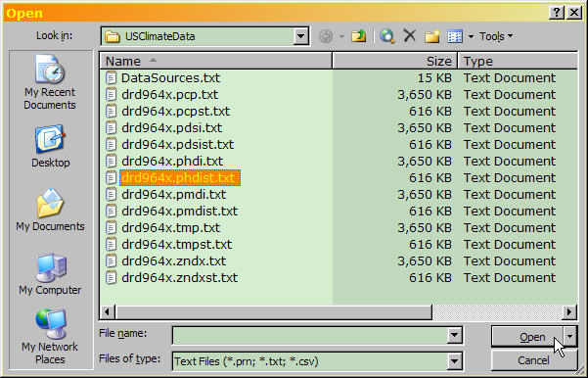Select file drd964x.pmdi.txt
Viewport: 588px width, 378px height.
pos(174,194)
